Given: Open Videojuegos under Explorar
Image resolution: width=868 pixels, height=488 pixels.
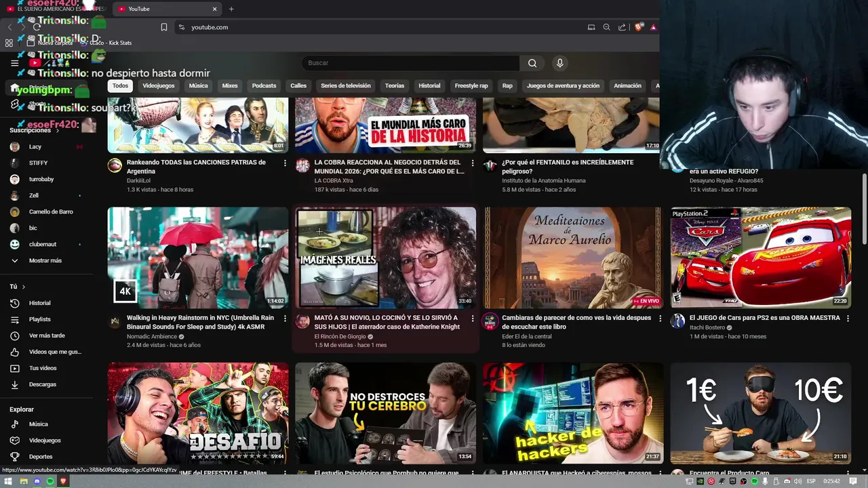Looking at the screenshot, I should (x=44, y=440).
